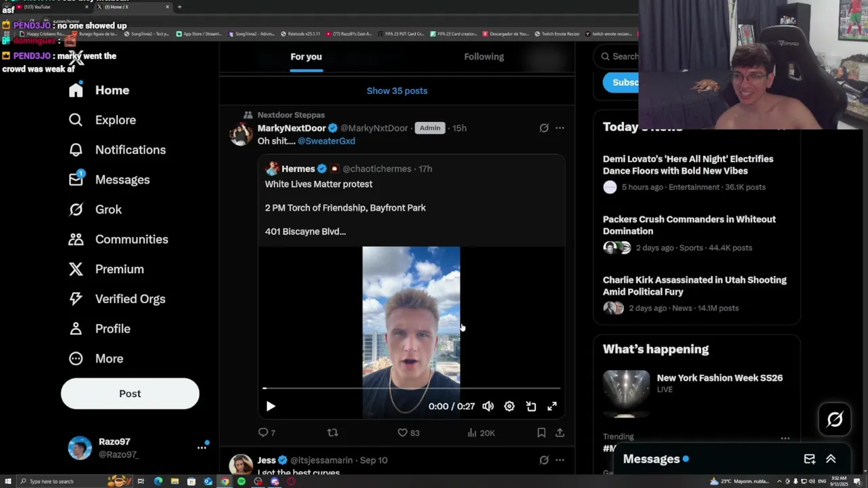Open the taskbar weather widget
The image size is (868, 488).
pyautogui.click(x=741, y=481)
